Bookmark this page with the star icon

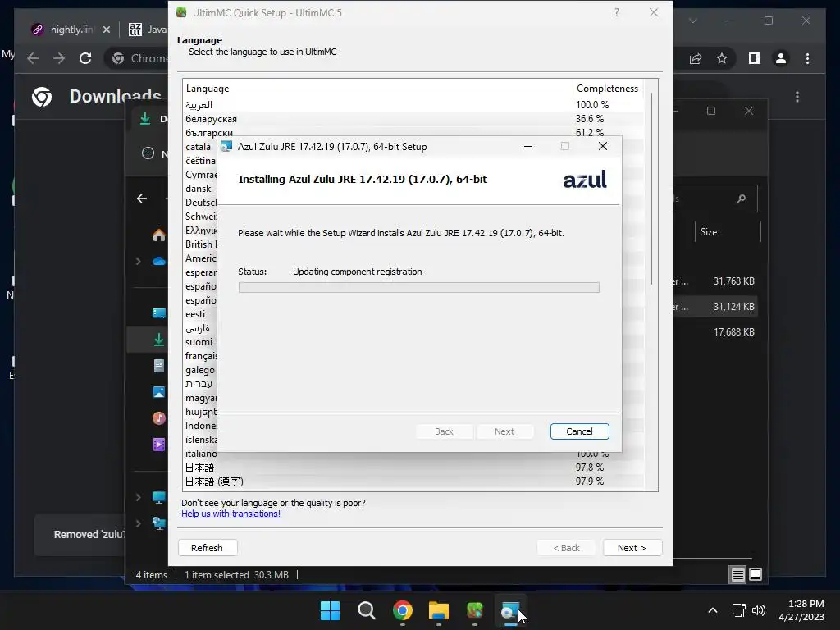click(722, 58)
